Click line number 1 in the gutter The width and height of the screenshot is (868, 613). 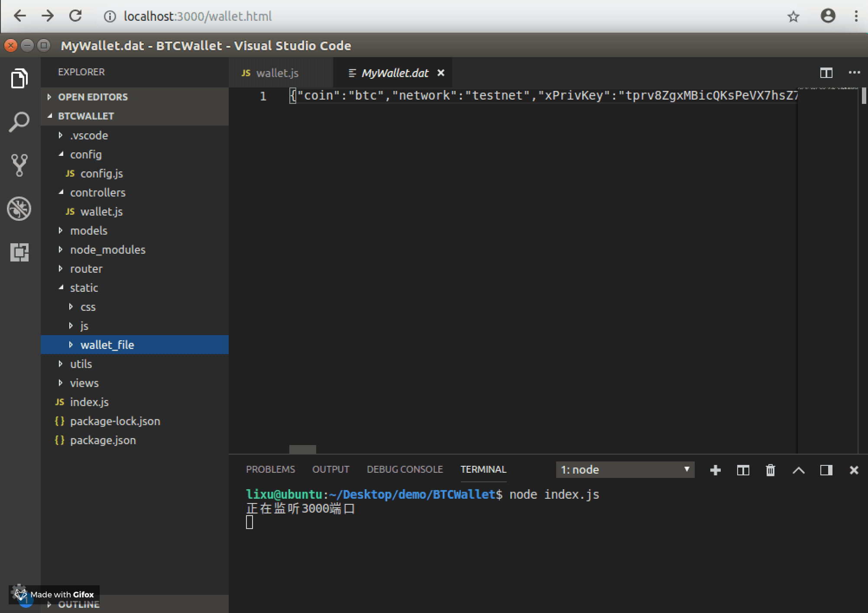pos(263,96)
